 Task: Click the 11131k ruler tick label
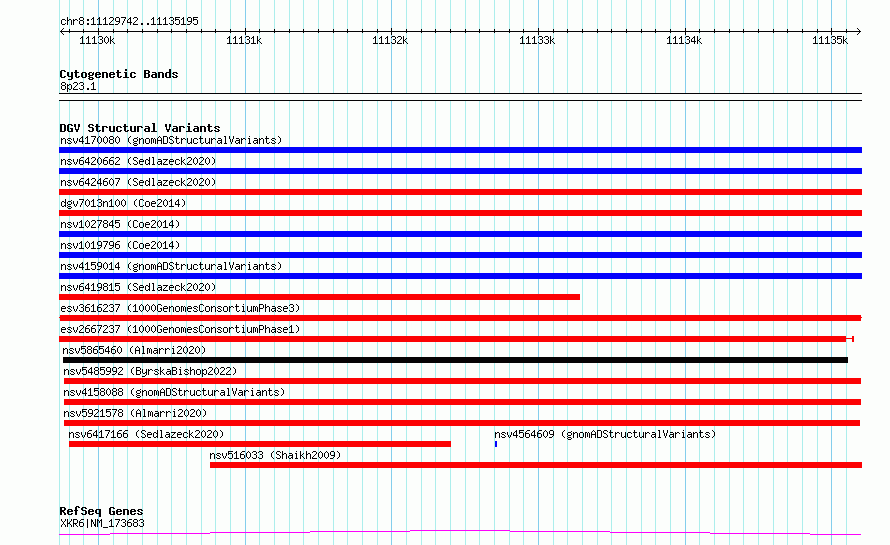point(244,40)
